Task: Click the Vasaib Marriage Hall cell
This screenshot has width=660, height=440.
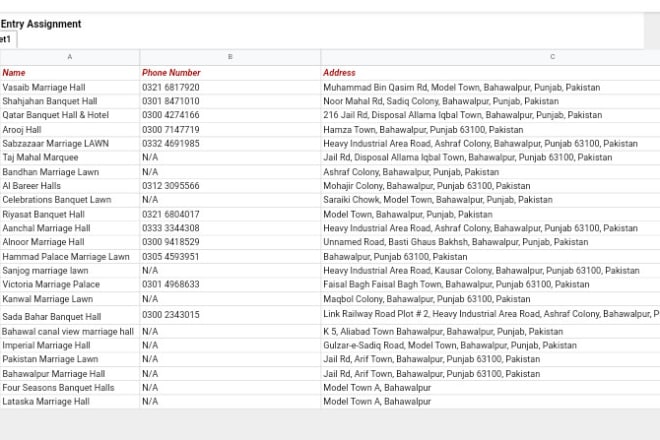Action: point(69,88)
